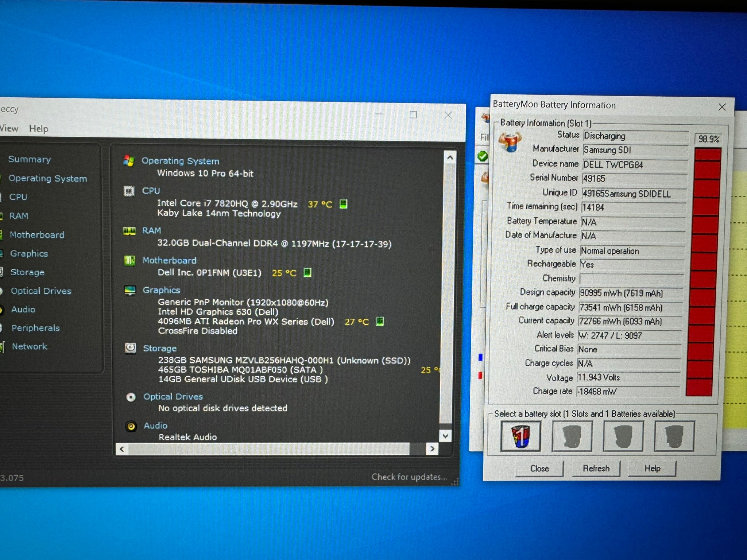The image size is (747, 560).
Task: Click the Voltage field 11.943 Volts
Action: click(x=628, y=377)
